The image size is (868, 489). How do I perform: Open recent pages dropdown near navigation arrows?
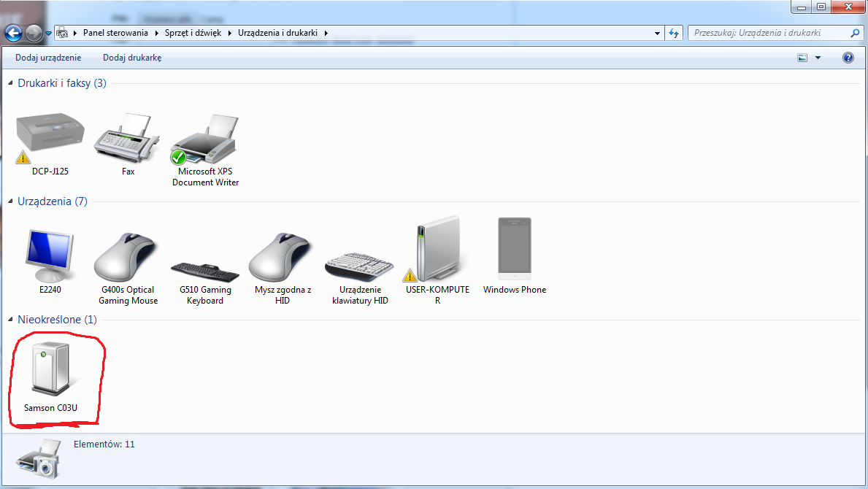pos(49,34)
